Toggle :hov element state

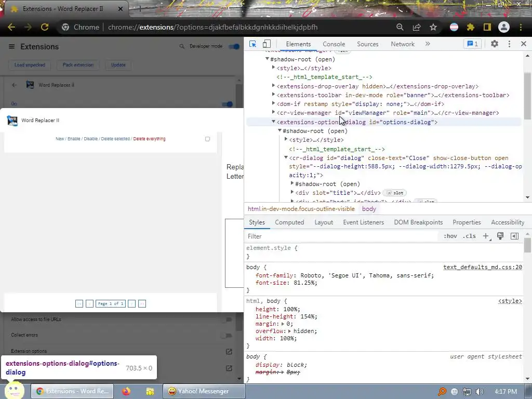[x=450, y=236]
